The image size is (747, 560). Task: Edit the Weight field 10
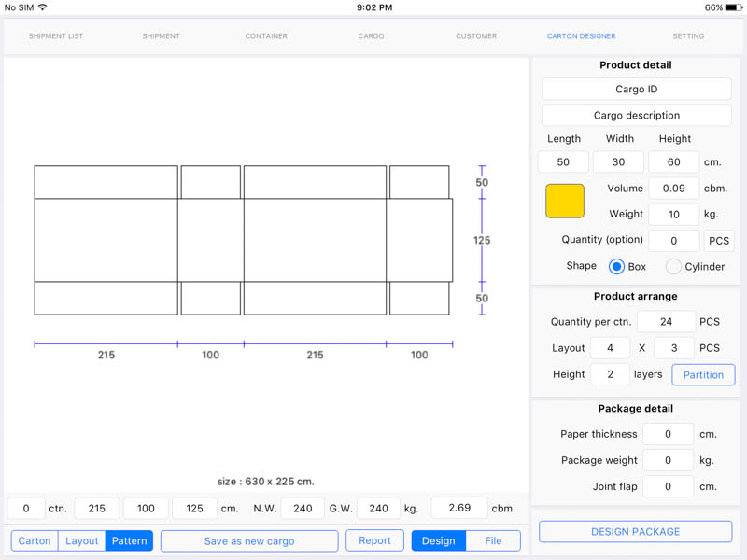click(x=673, y=215)
